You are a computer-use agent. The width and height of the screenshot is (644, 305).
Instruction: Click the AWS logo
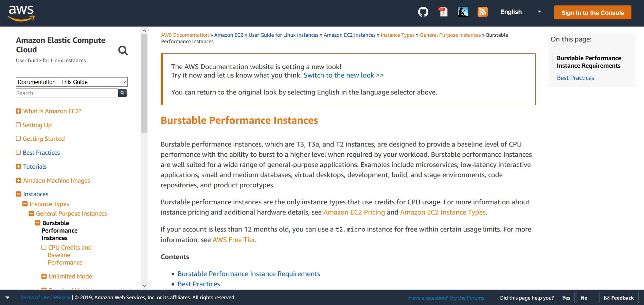(x=21, y=13)
